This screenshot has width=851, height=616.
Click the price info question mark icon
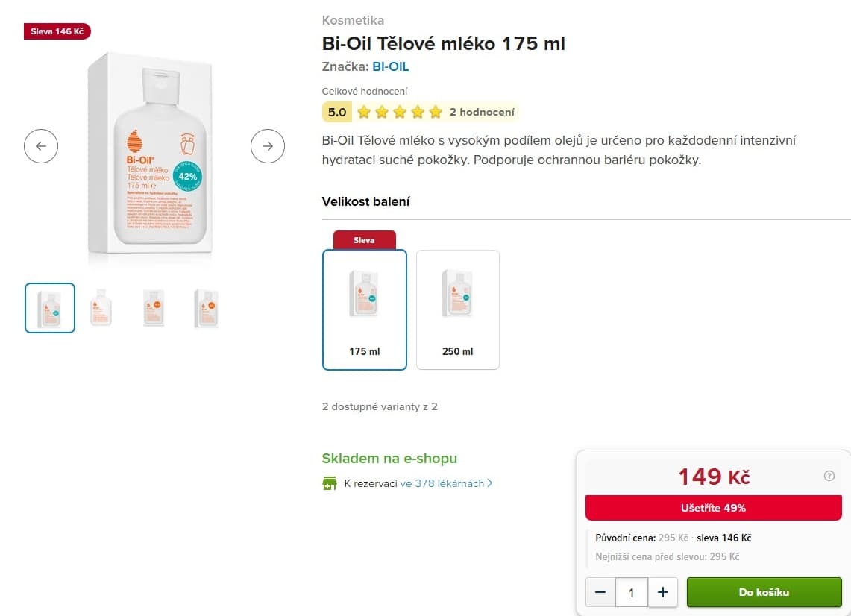(829, 476)
